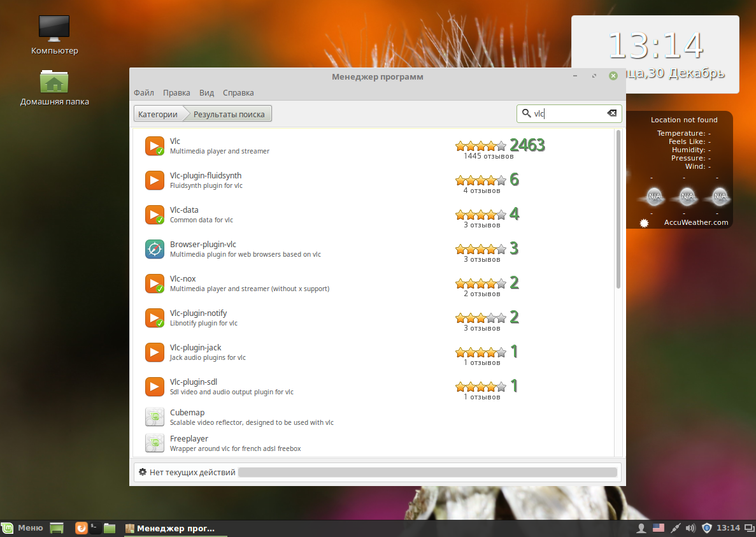The height and width of the screenshot is (537, 756).
Task: Open the Вид menu
Action: [206, 92]
